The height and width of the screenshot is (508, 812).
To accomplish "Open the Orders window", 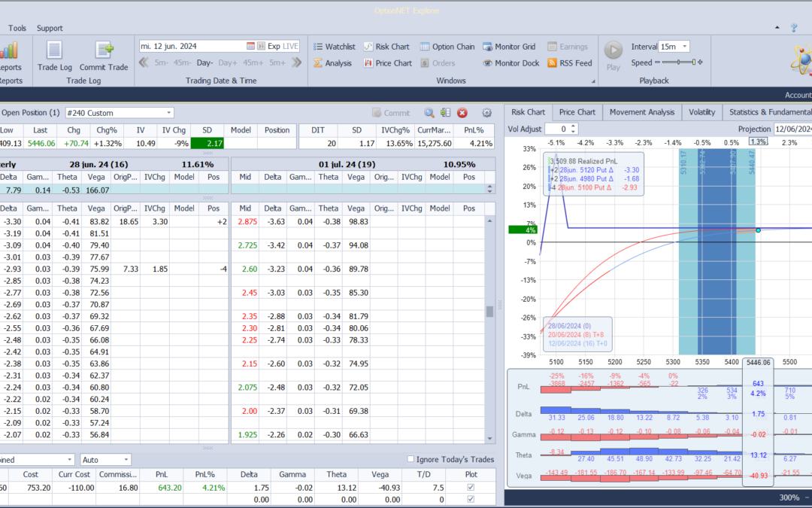I will (x=438, y=63).
